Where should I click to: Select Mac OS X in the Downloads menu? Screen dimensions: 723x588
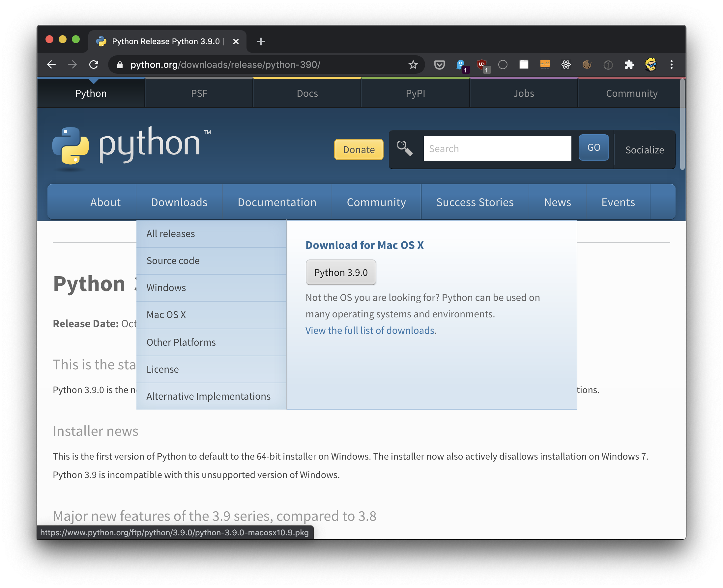166,314
